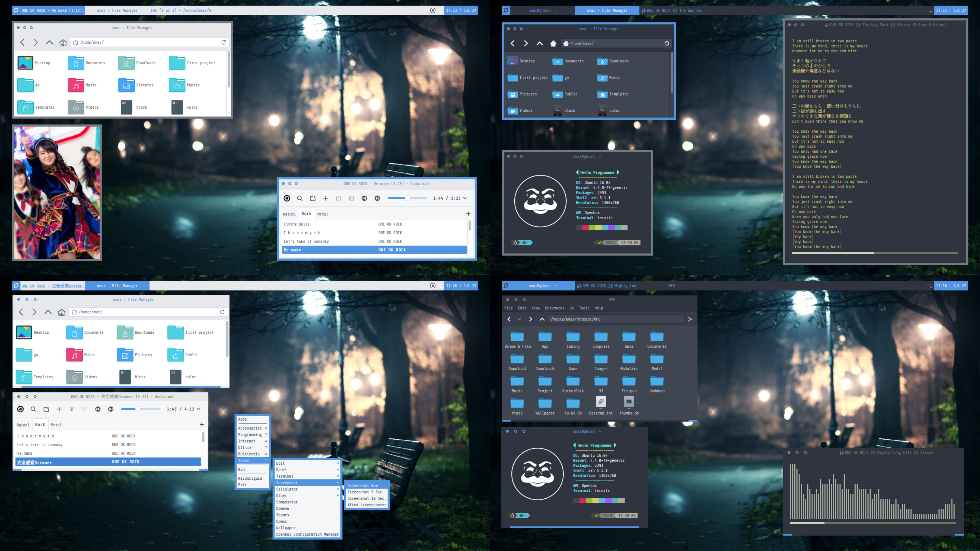Switch to Metal tab in Re:make Audacious window
Screen dimensions: 980x551
click(323, 214)
